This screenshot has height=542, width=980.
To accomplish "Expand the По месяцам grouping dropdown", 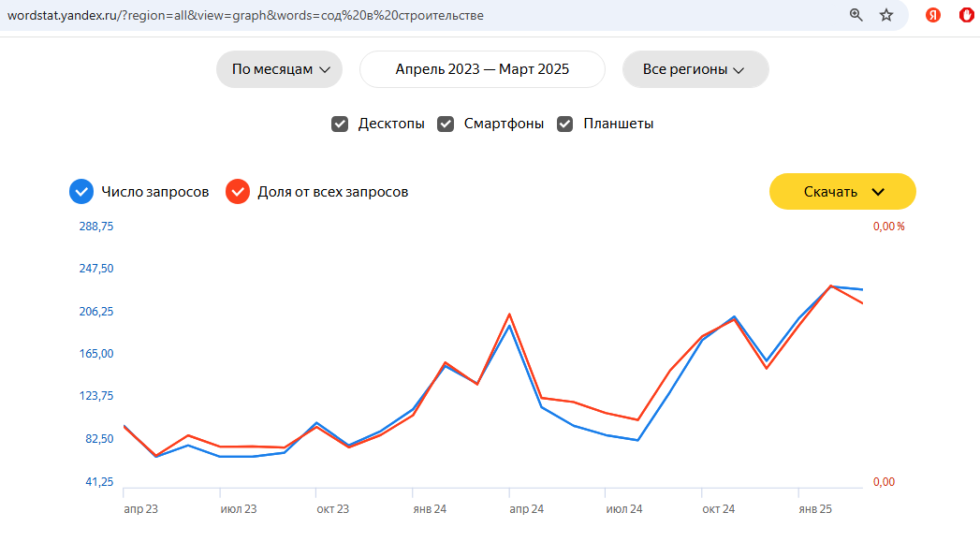I will [280, 69].
